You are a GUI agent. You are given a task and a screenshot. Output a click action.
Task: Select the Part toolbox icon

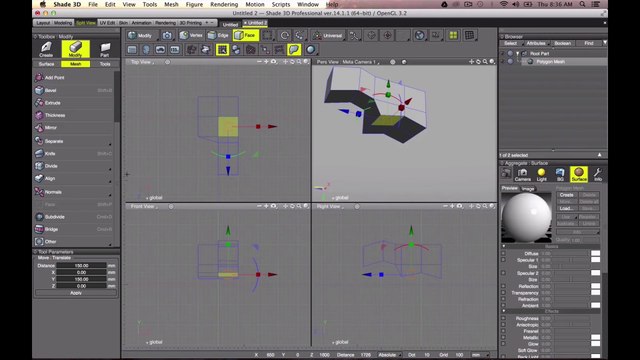105,49
